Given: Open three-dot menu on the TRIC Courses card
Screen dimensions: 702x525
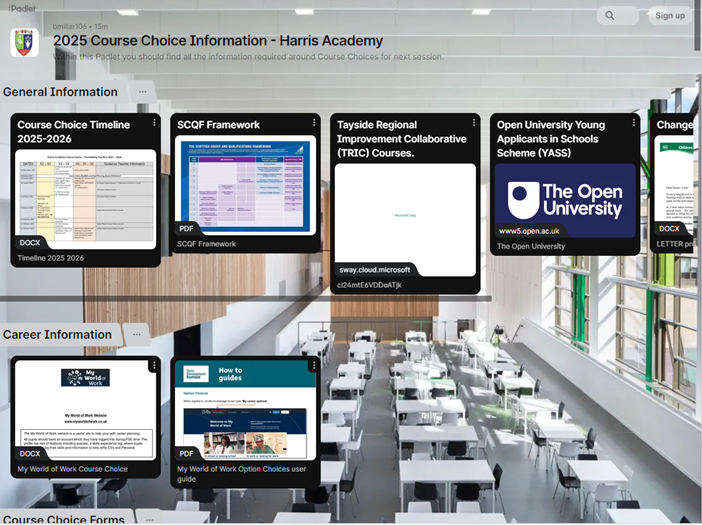Looking at the screenshot, I should (474, 123).
